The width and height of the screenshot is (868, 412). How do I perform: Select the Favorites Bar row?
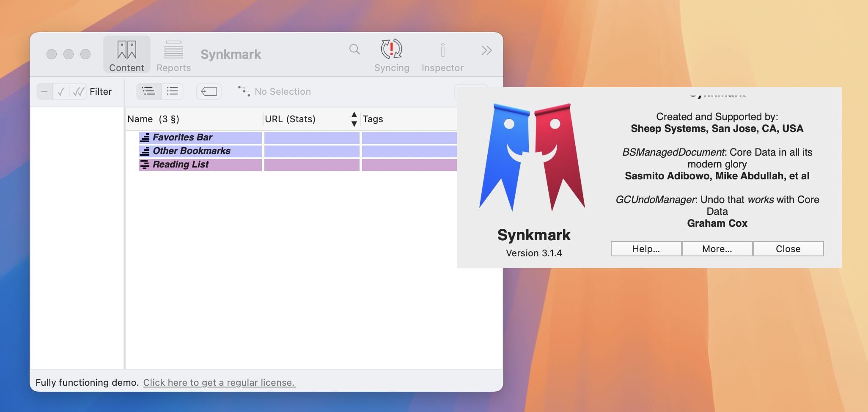tap(298, 137)
